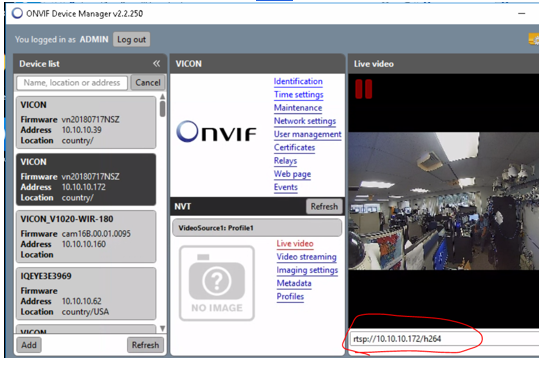Open the User management link
The width and height of the screenshot is (560, 371).
coord(308,134)
